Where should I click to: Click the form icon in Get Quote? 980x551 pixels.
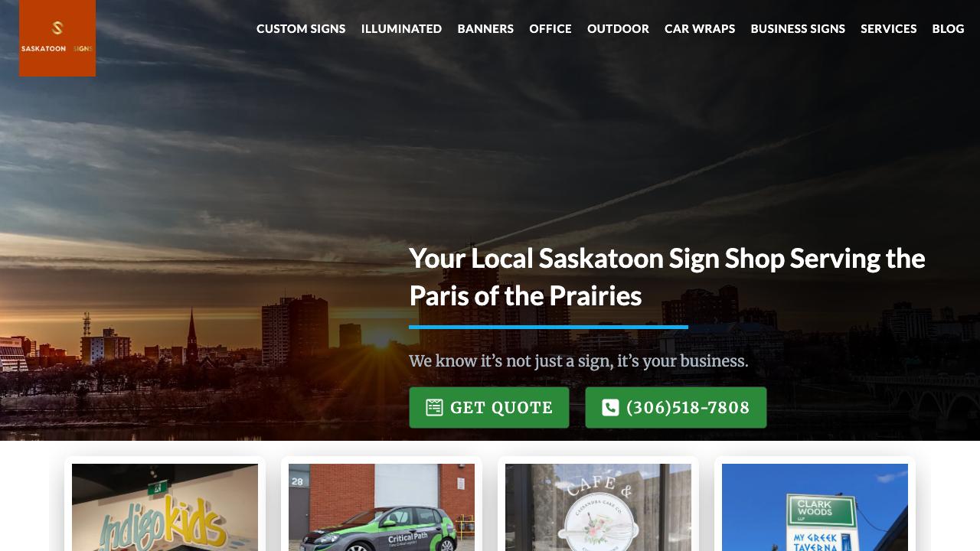pos(434,407)
